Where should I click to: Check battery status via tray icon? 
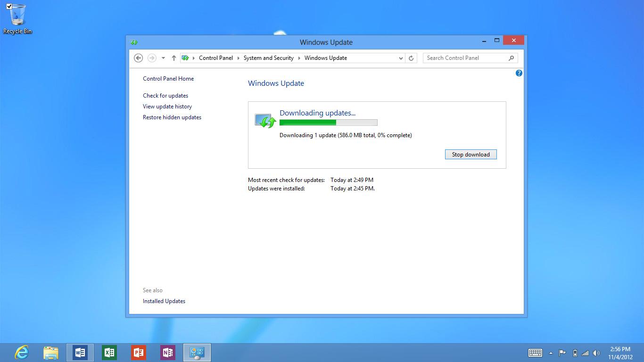coord(575,353)
